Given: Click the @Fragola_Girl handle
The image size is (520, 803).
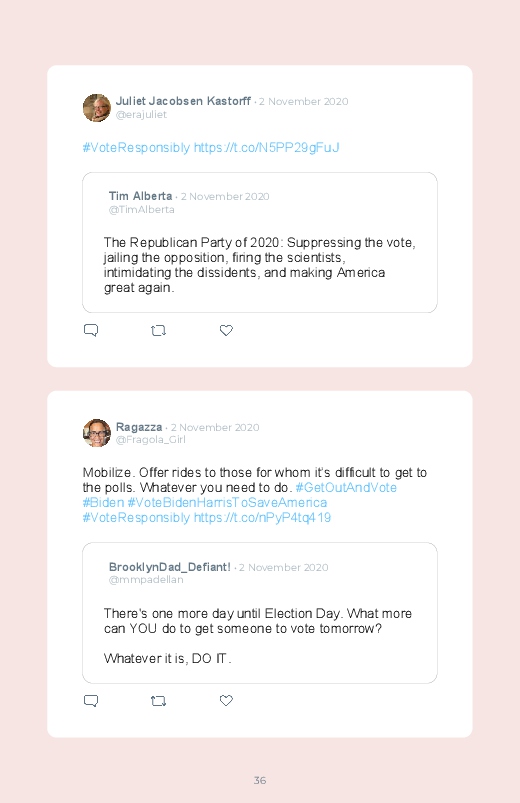Looking at the screenshot, I should click(x=151, y=440).
